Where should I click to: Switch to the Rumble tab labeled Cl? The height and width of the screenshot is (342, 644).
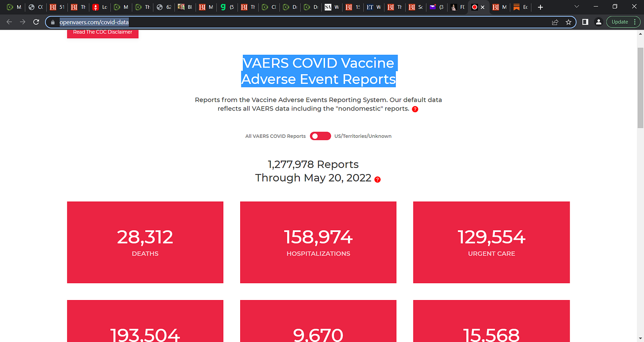pyautogui.click(x=269, y=8)
